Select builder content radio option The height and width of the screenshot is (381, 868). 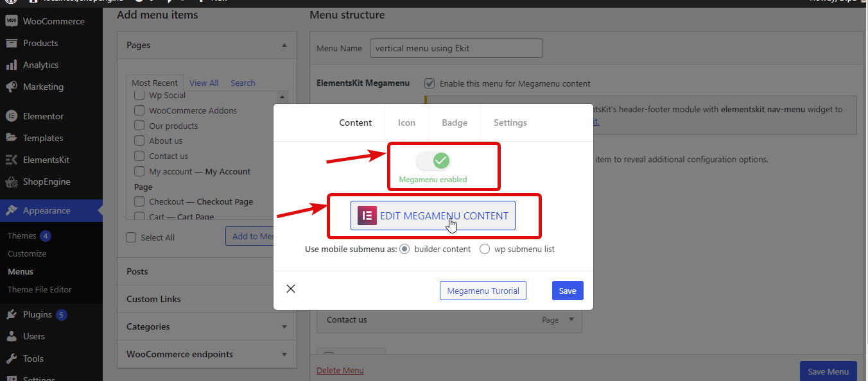pos(404,249)
